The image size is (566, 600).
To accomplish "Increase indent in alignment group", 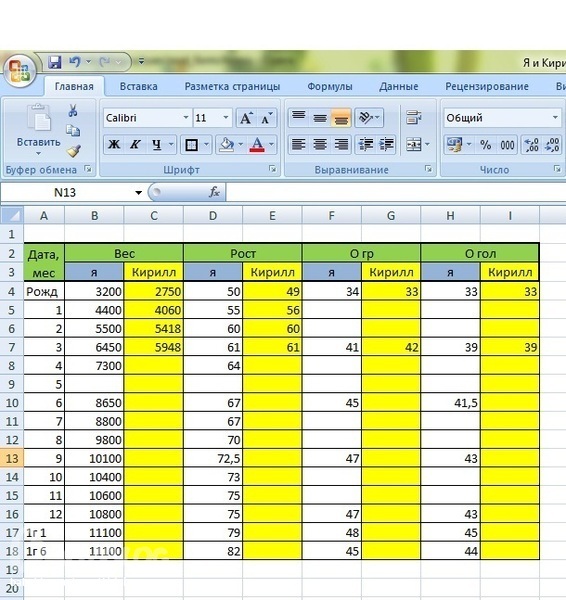I will point(387,145).
